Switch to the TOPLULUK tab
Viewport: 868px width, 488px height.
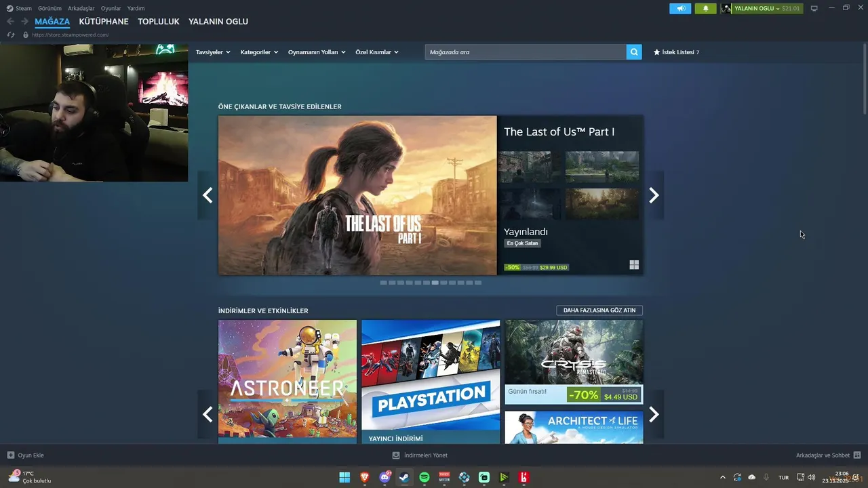pyautogui.click(x=159, y=22)
